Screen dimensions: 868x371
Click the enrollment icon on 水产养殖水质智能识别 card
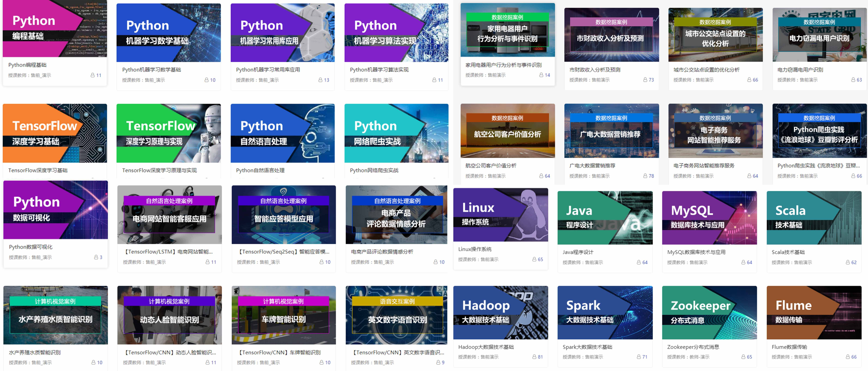93,363
